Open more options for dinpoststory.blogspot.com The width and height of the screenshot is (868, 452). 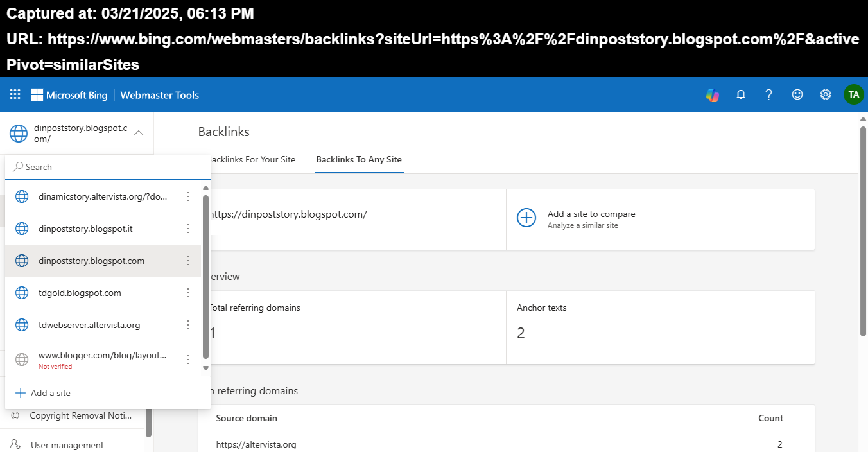coord(188,261)
